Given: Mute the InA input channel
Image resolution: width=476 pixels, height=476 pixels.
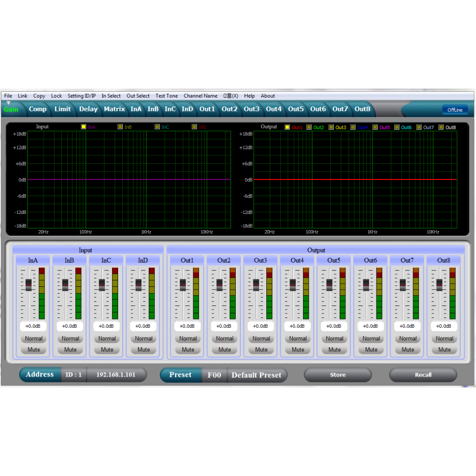Looking at the screenshot, I should [x=33, y=350].
